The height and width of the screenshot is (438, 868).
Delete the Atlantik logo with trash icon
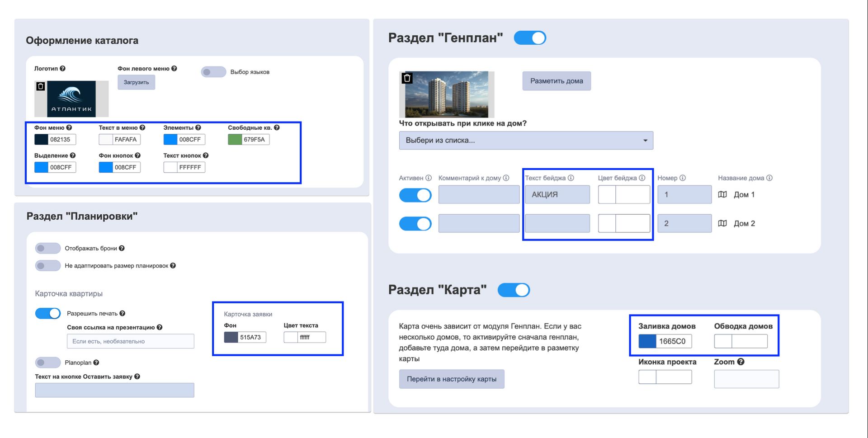41,86
